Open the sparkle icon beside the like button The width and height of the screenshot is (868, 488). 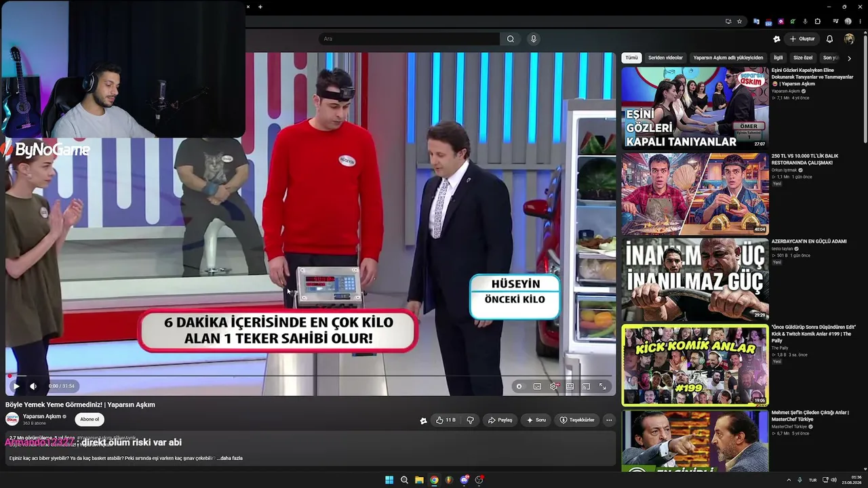tap(423, 420)
